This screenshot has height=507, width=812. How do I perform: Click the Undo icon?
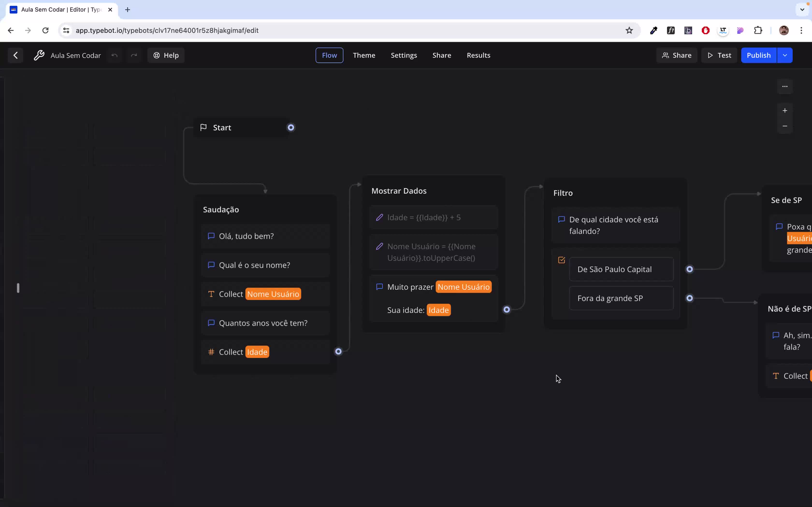[114, 55]
